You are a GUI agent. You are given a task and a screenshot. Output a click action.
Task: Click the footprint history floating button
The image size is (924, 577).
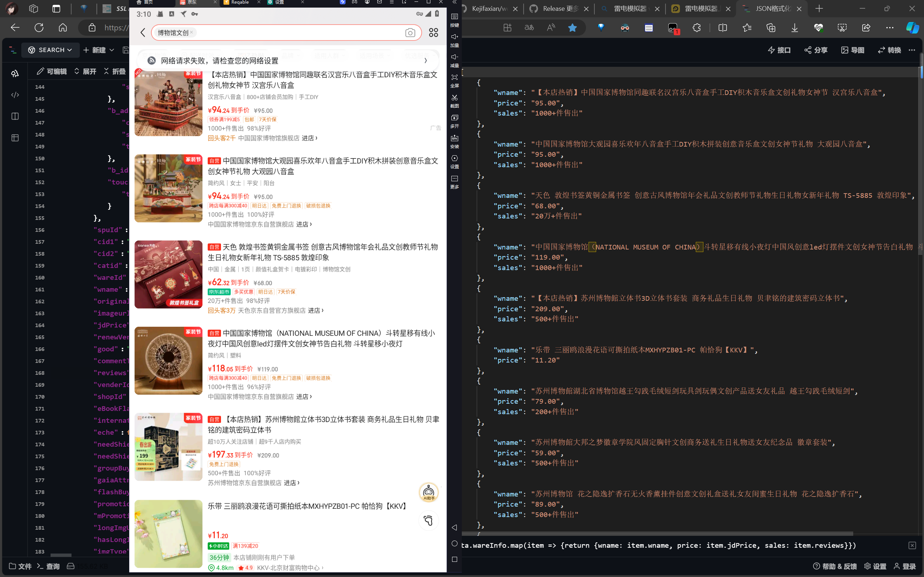coord(429,521)
